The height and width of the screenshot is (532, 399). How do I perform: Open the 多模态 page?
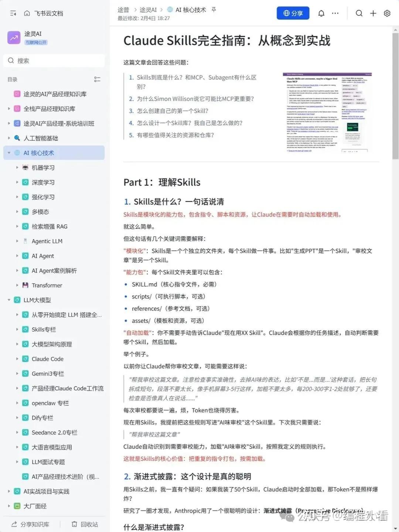coord(40,212)
